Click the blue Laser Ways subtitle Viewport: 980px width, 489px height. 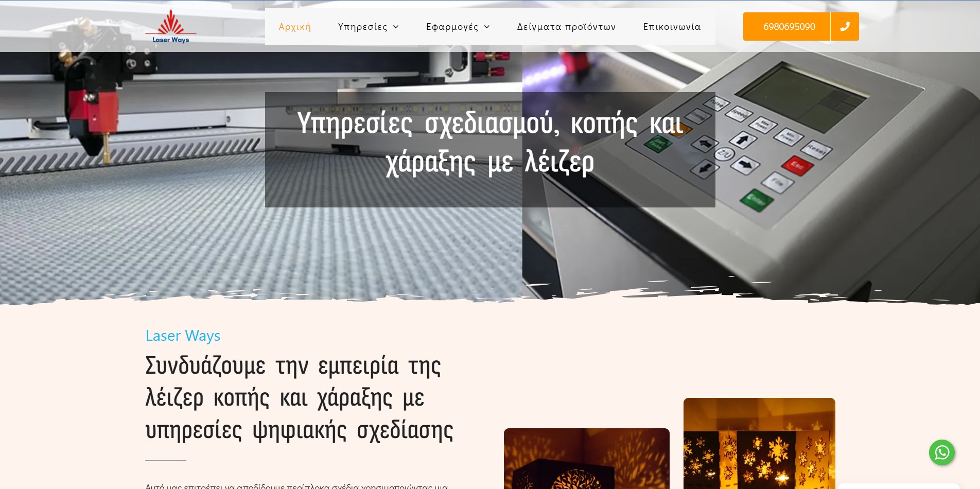pyautogui.click(x=183, y=336)
